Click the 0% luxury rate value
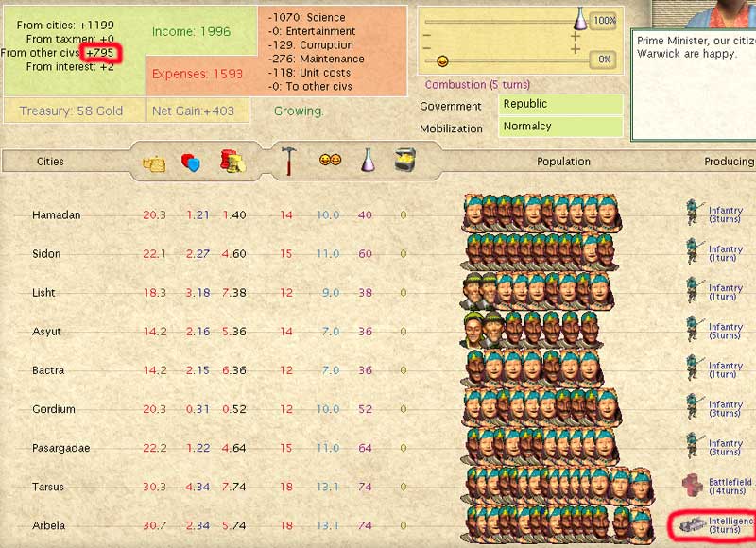Image resolution: width=756 pixels, height=548 pixels. tap(604, 60)
